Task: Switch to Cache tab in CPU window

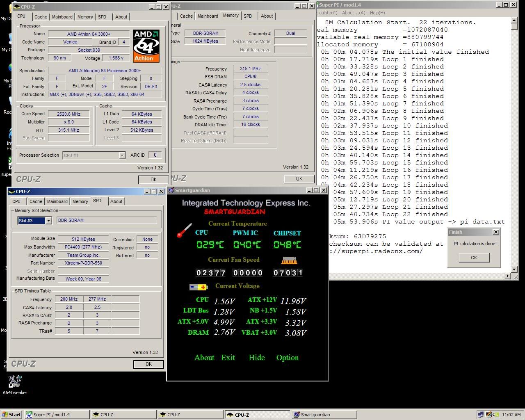Action: click(x=41, y=17)
